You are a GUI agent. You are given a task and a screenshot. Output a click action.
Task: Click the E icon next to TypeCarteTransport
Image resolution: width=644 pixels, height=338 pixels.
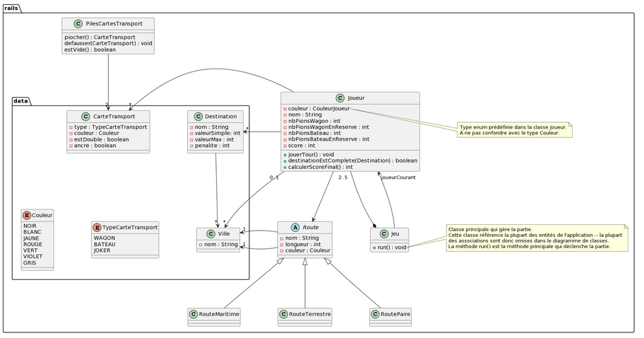97,227
